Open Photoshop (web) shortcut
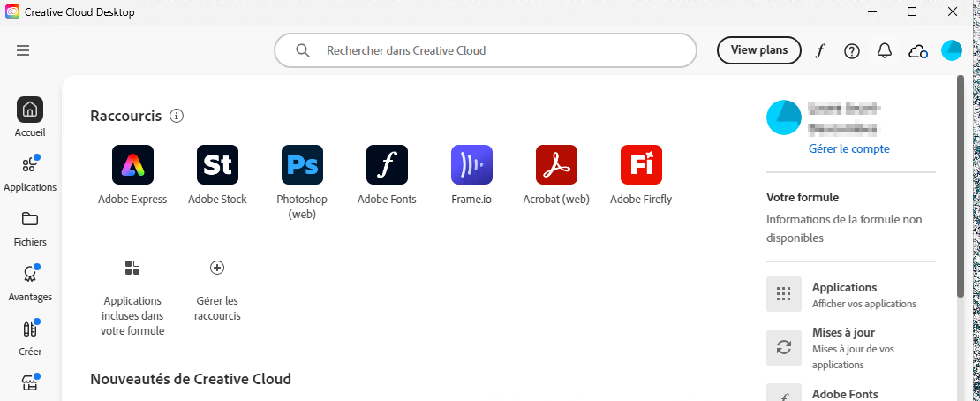The width and height of the screenshot is (980, 401). pyautogui.click(x=302, y=165)
